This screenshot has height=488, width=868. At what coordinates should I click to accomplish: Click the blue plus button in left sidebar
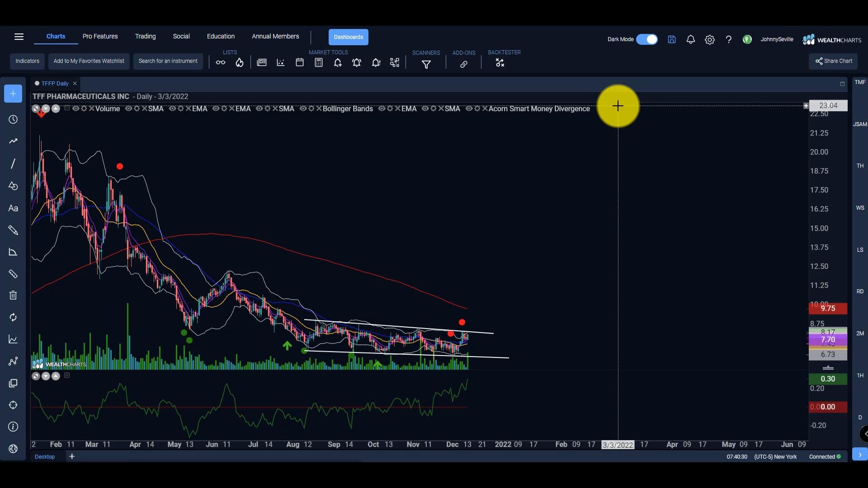tap(13, 94)
